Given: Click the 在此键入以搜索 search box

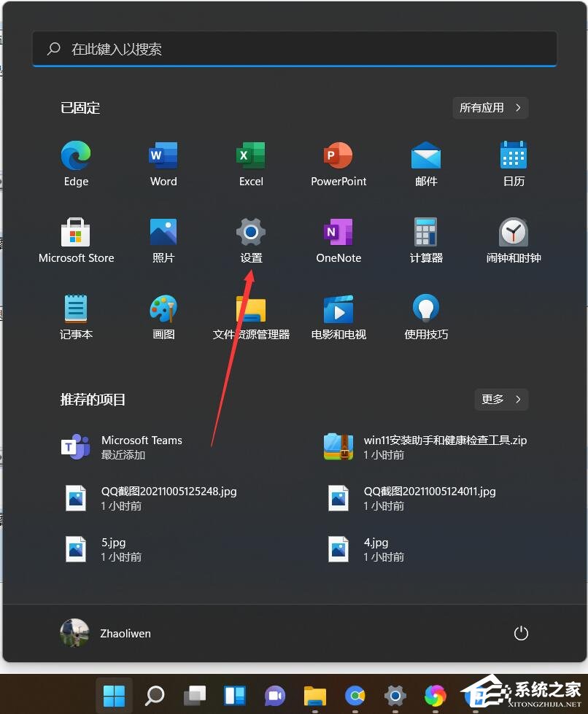Looking at the screenshot, I should tap(295, 50).
